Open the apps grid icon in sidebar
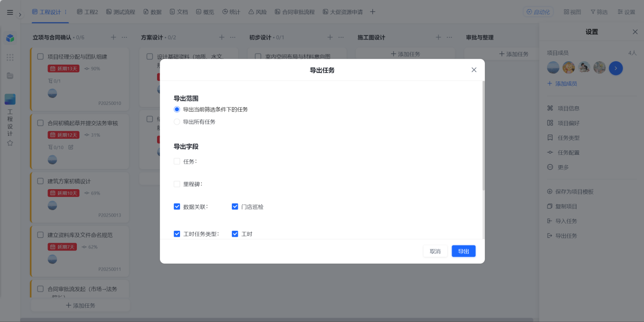The height and width of the screenshot is (322, 644). [10, 57]
